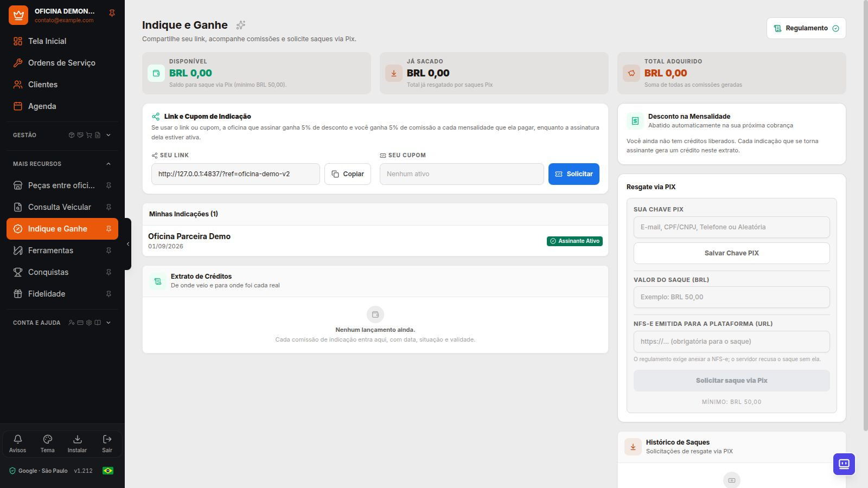Click page vertical scrollbar

coord(865,217)
